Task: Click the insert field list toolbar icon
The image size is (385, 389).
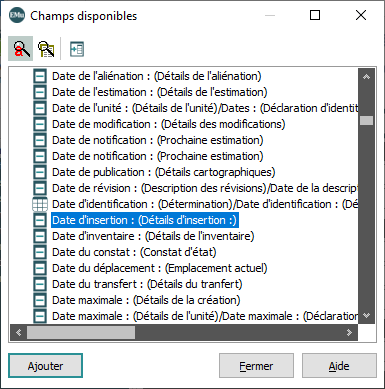Action: 77,49
